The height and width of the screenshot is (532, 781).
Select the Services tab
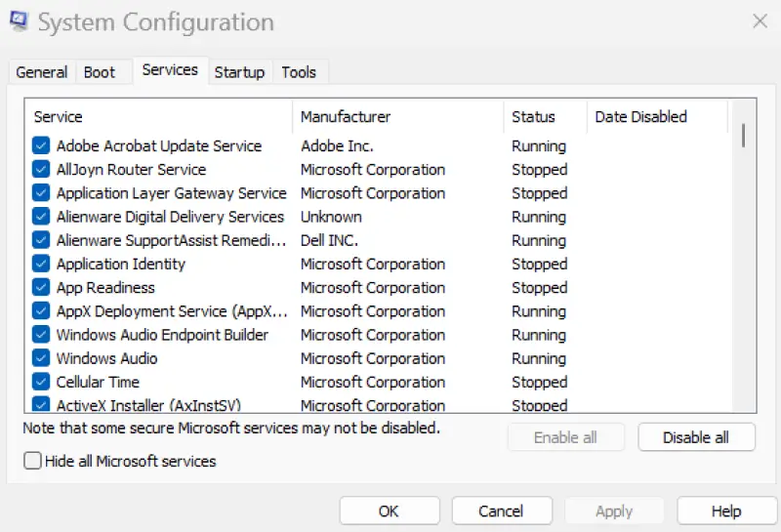[170, 70]
